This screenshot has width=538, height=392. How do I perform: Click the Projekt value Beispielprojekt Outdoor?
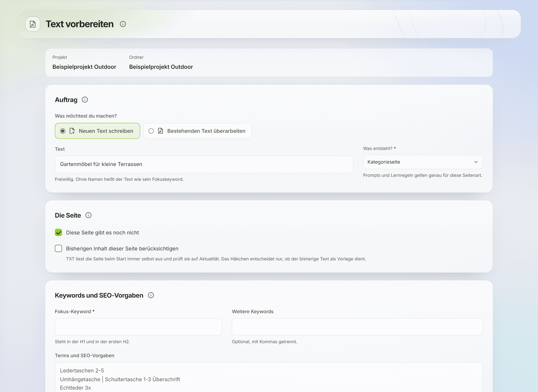click(84, 67)
